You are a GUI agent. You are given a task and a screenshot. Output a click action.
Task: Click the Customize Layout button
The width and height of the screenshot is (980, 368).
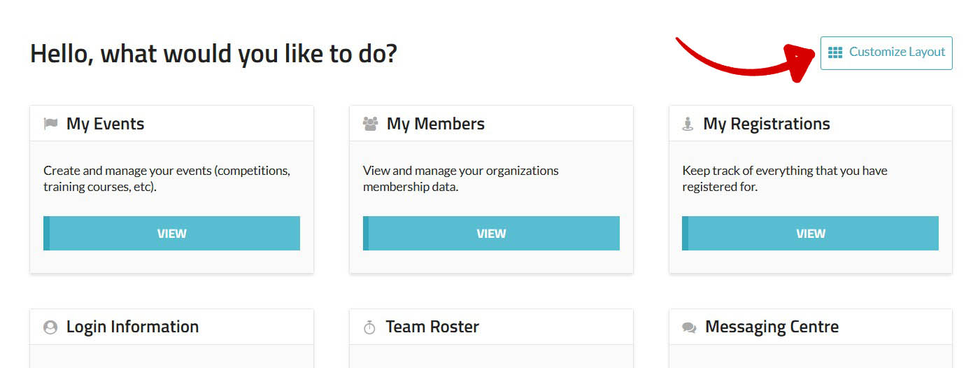point(886,52)
